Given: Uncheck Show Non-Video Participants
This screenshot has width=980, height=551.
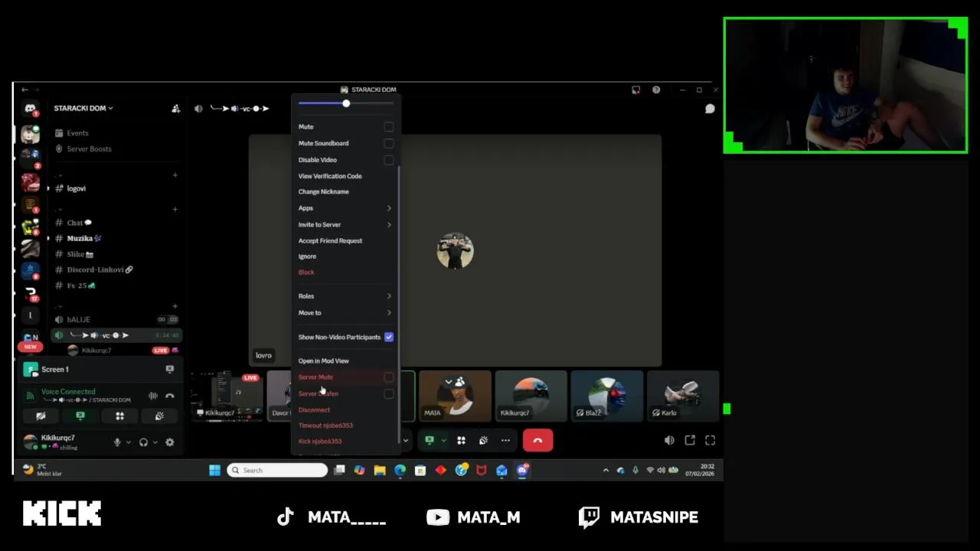Looking at the screenshot, I should (x=389, y=337).
